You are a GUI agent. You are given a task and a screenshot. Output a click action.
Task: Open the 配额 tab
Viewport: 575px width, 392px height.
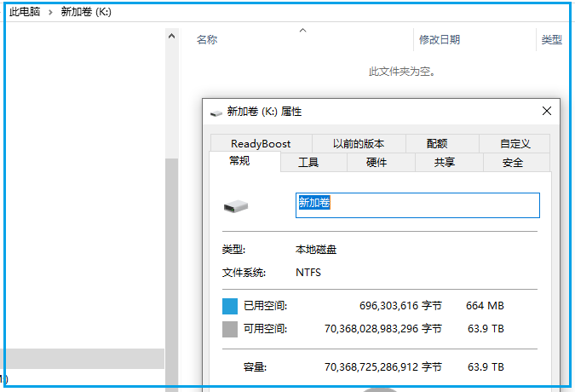[x=442, y=144]
